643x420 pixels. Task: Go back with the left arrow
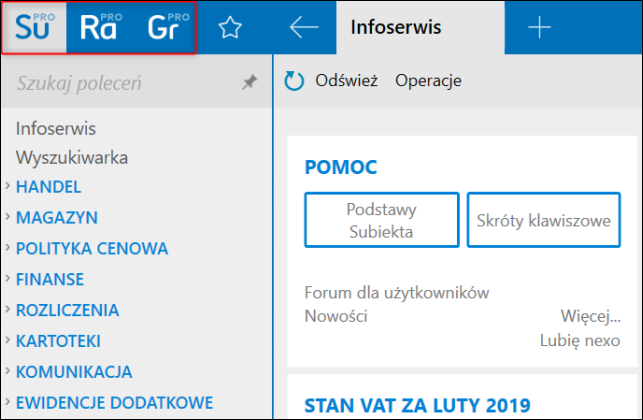click(x=303, y=28)
